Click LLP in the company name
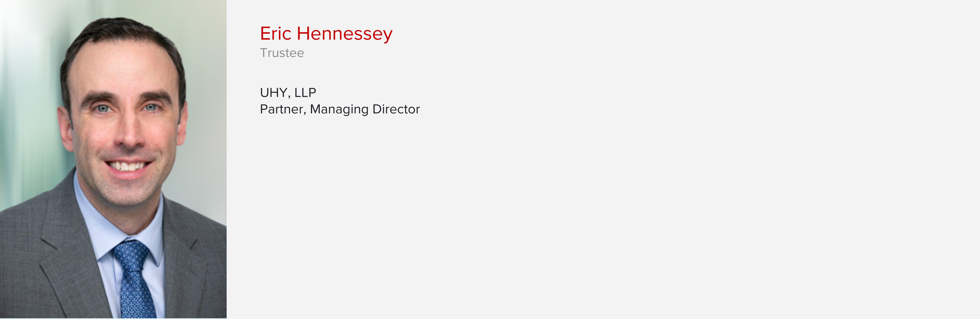Screen dimensions: 980x319 click(305, 92)
